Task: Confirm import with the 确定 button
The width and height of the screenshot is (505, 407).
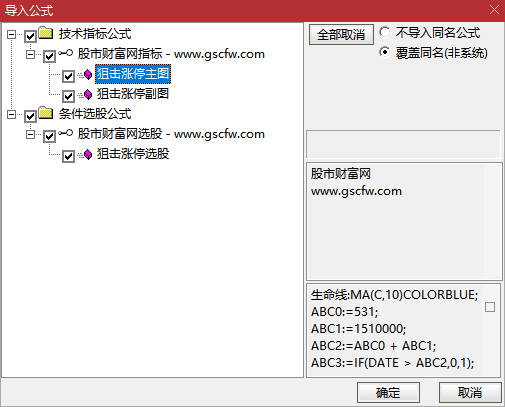Action: (x=388, y=393)
